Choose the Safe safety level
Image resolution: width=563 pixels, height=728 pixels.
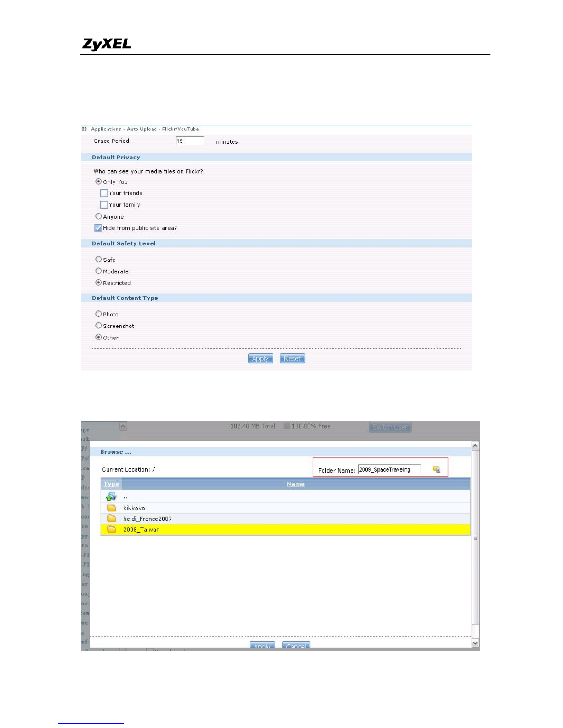(98, 260)
